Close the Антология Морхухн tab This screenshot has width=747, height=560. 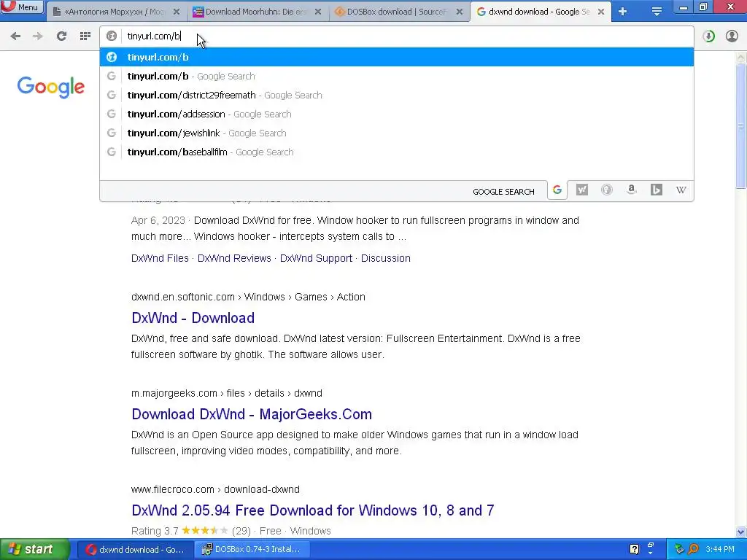click(177, 12)
